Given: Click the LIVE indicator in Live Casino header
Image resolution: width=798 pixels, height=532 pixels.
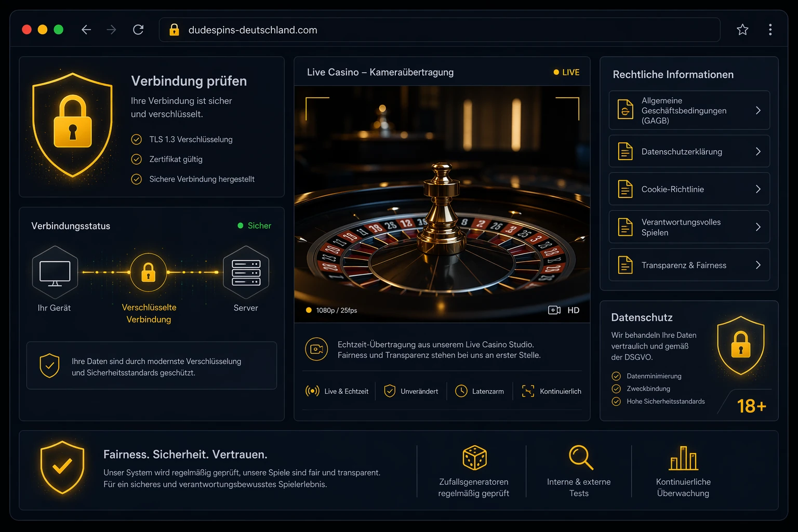Looking at the screenshot, I should pyautogui.click(x=566, y=72).
